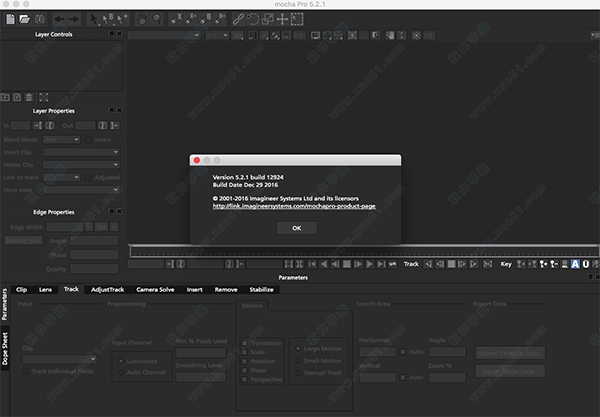Select the Small Motion radio button
This screenshot has height=417, width=600.
pyautogui.click(x=298, y=361)
